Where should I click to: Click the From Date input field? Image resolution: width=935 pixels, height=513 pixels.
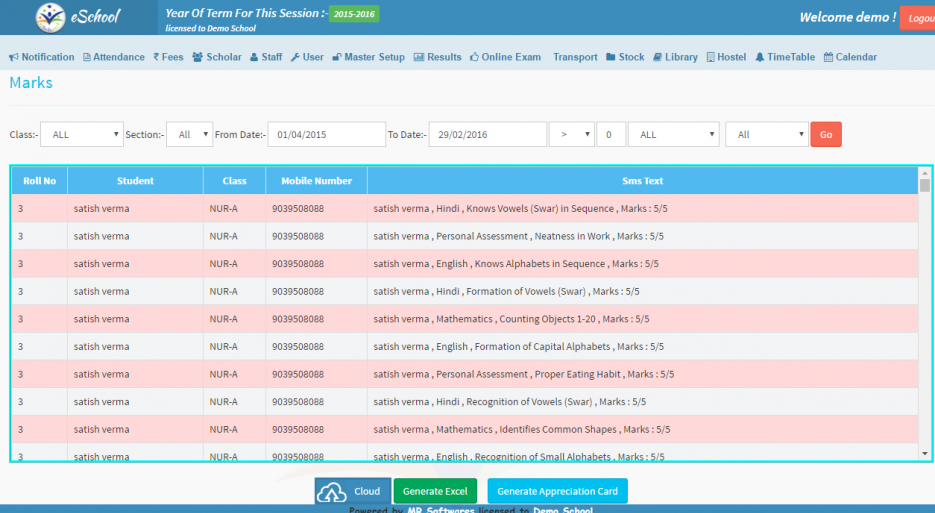(326, 134)
